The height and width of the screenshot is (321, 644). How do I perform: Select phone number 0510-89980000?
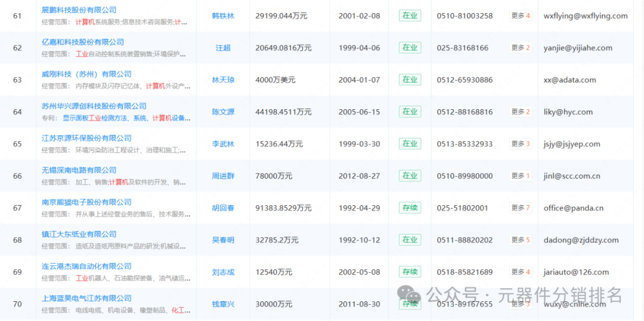pyautogui.click(x=465, y=177)
